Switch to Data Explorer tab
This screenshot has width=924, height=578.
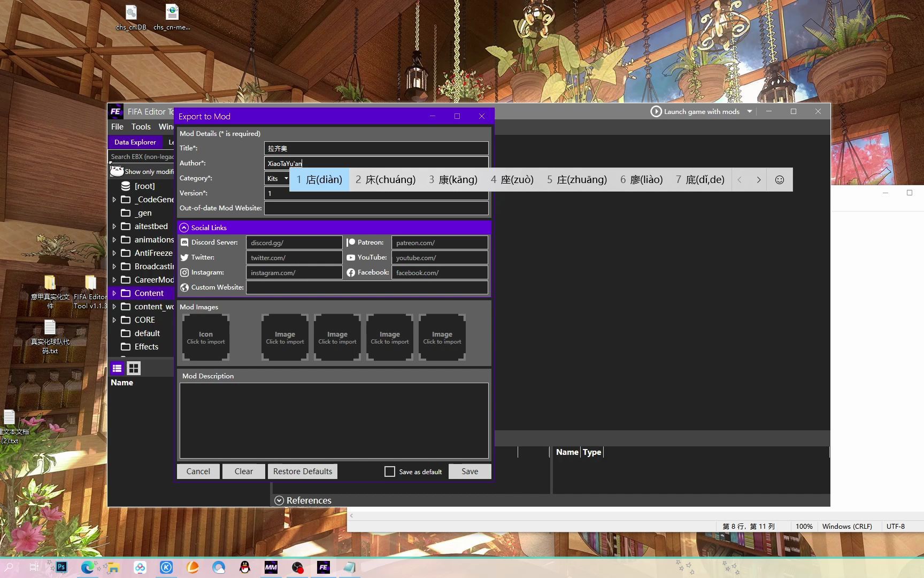tap(135, 142)
